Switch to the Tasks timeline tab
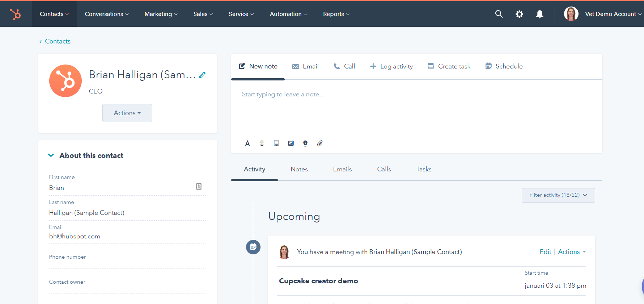Screen dimensions: 644x304 click(x=424, y=169)
